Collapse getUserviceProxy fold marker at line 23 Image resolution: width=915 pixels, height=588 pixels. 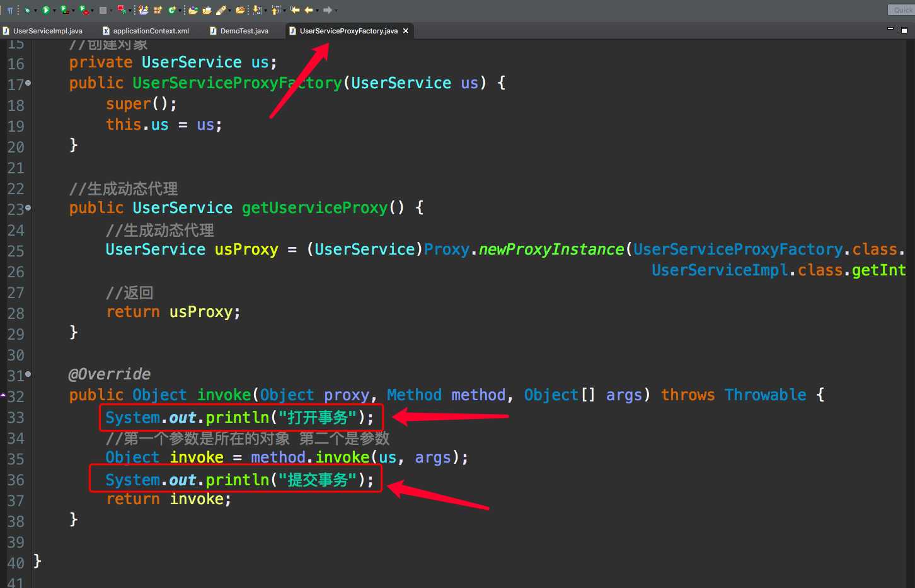pyautogui.click(x=28, y=207)
